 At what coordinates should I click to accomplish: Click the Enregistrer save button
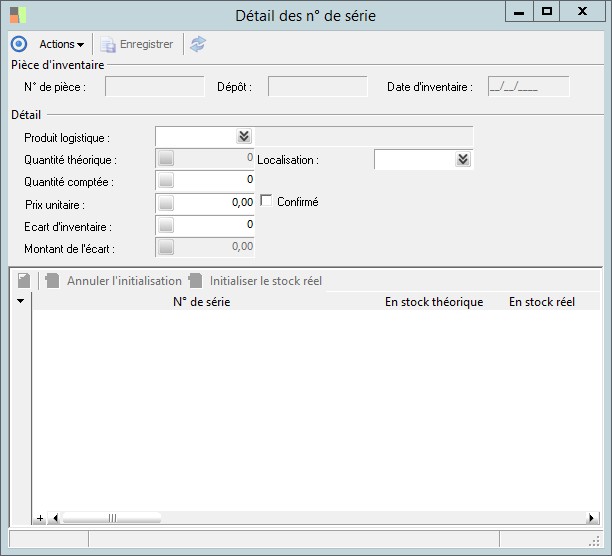tap(137, 44)
